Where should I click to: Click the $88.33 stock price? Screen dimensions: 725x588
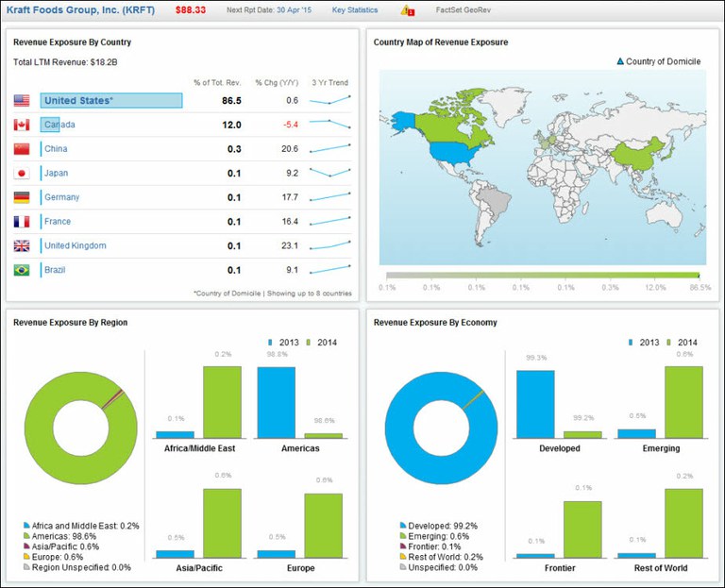tap(191, 9)
